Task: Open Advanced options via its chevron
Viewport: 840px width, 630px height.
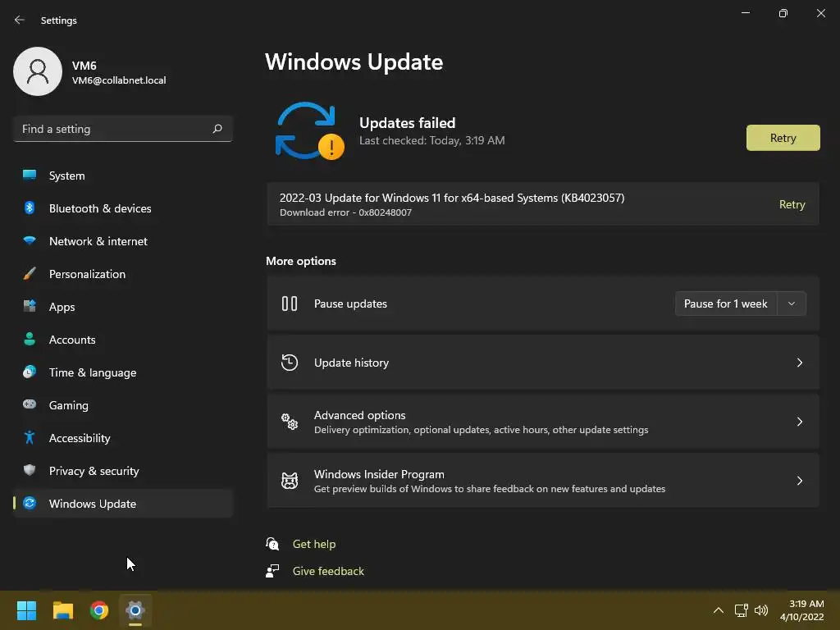Action: point(799,422)
